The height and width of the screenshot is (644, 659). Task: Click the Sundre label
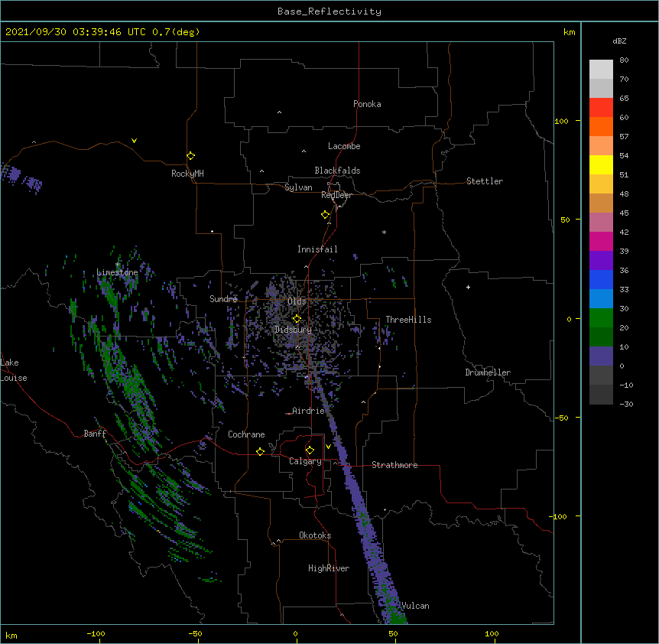tap(223, 299)
